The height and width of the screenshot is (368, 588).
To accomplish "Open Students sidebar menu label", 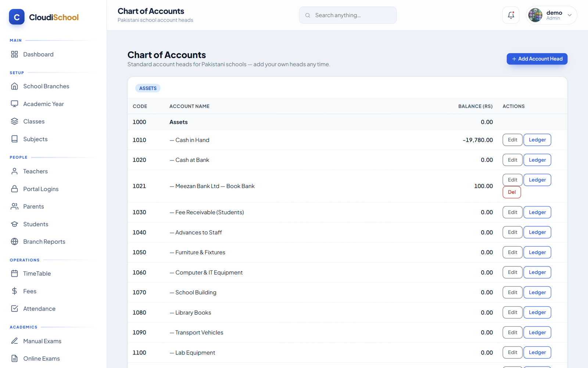I will pos(36,224).
